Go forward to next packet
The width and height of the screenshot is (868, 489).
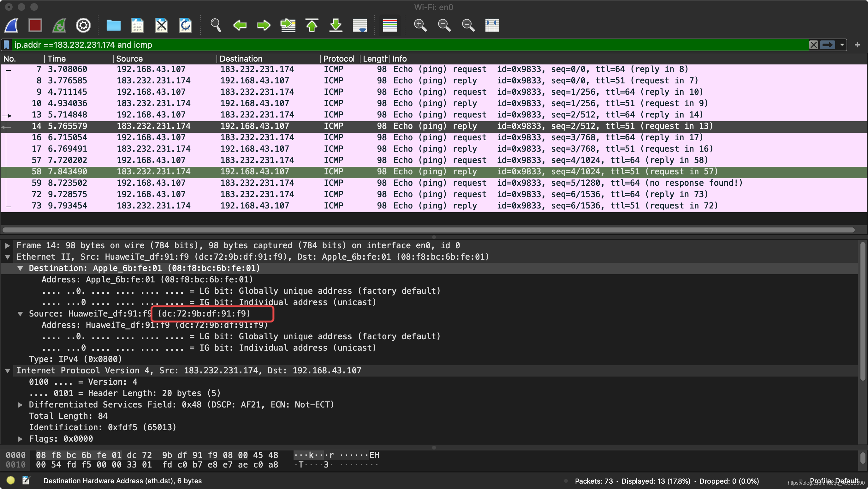coord(264,25)
